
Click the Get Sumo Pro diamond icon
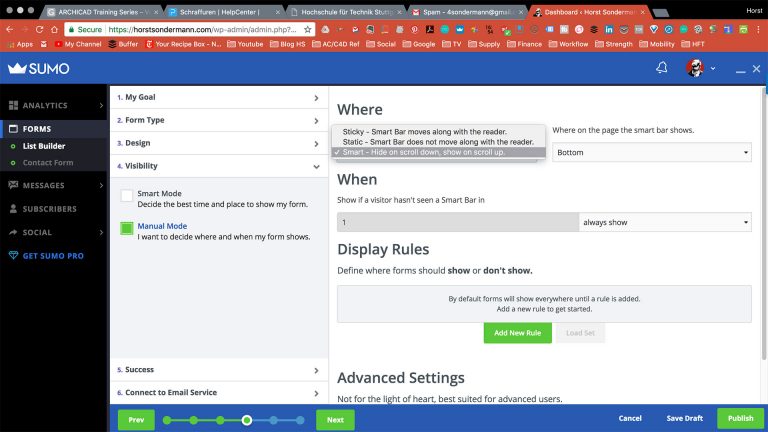(x=14, y=256)
